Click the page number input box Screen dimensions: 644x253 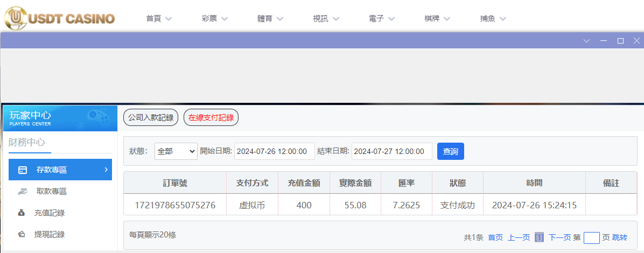591,237
